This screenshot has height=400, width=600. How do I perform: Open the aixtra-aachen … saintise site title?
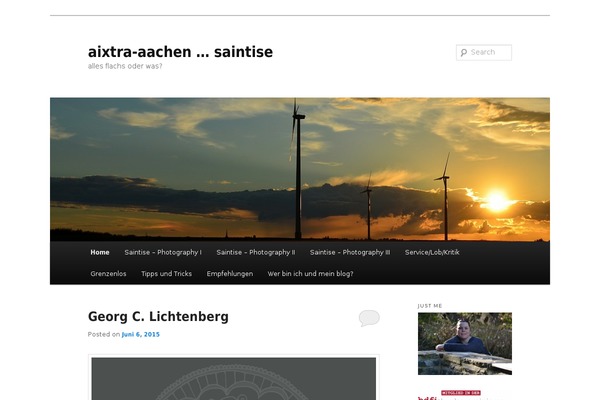tap(180, 52)
